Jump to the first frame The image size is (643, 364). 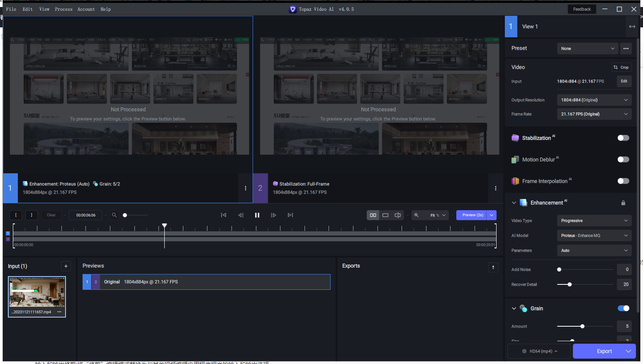pyautogui.click(x=224, y=215)
